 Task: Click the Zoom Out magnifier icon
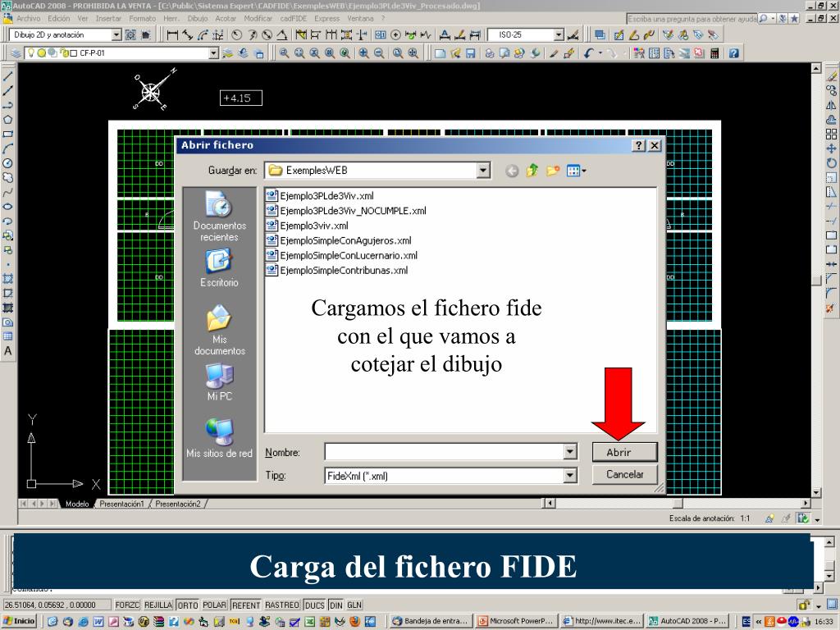coord(379,53)
